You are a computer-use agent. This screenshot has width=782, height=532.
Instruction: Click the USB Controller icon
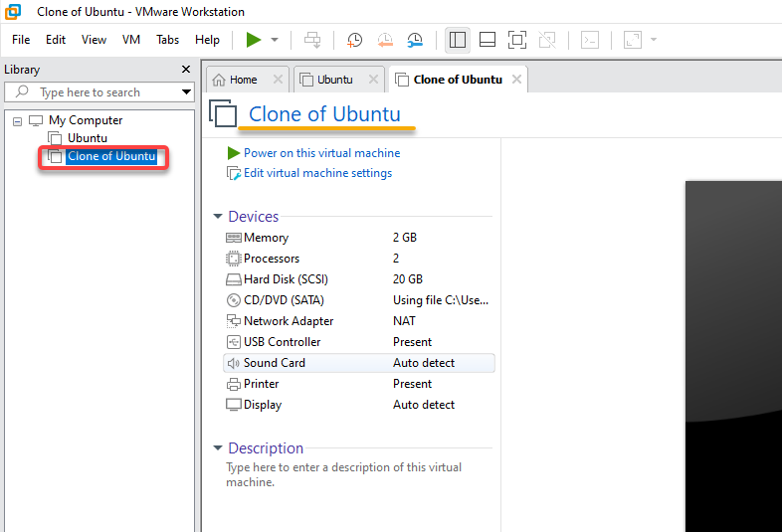click(234, 342)
